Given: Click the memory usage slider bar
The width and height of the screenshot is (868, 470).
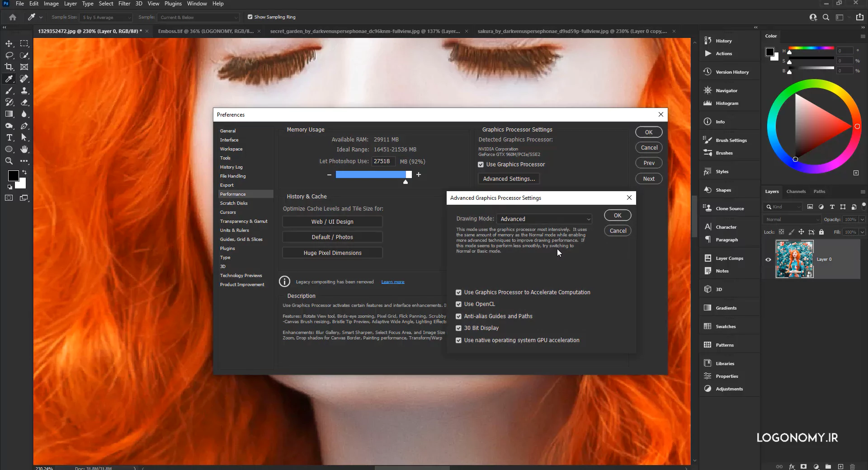Looking at the screenshot, I should pos(373,174).
